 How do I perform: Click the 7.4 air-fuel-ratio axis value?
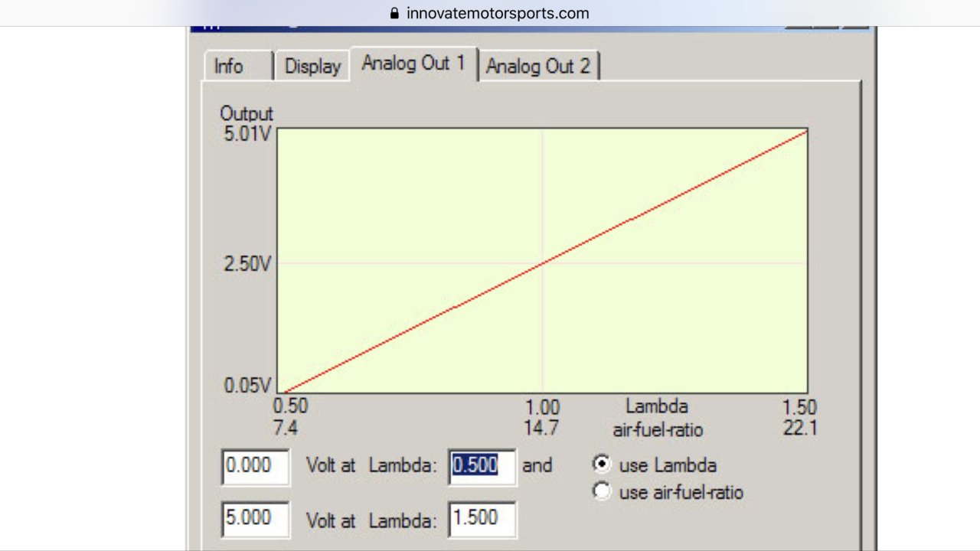click(285, 428)
